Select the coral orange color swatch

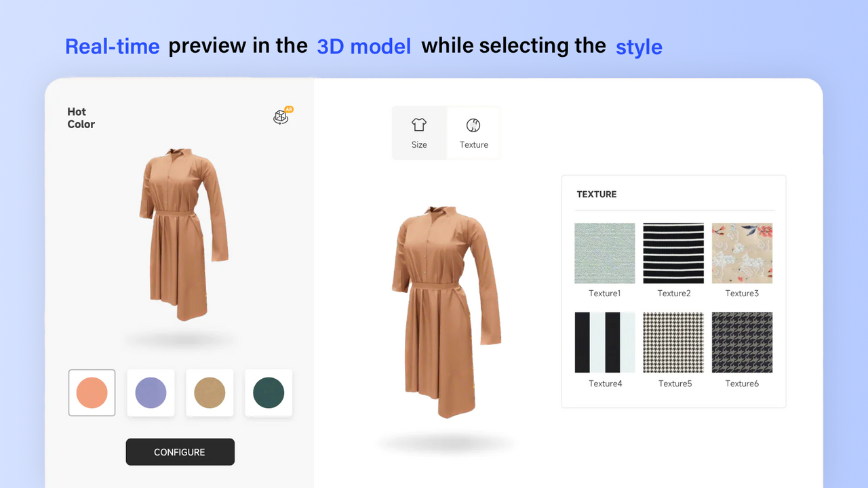click(92, 392)
